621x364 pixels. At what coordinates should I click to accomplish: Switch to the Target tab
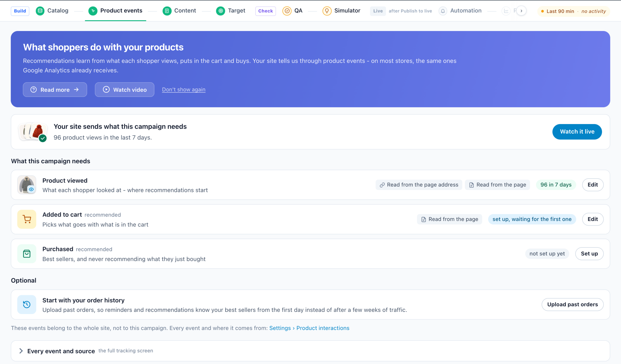click(237, 11)
